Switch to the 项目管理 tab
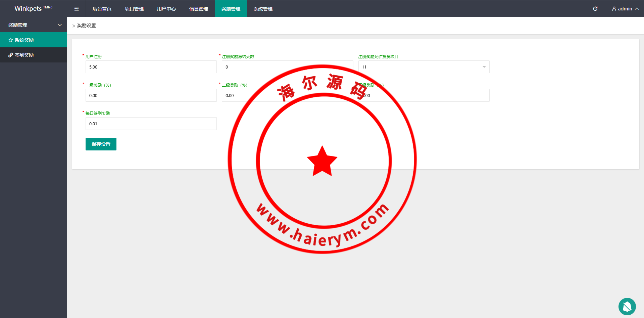Image resolution: width=644 pixels, height=318 pixels. pyautogui.click(x=134, y=9)
